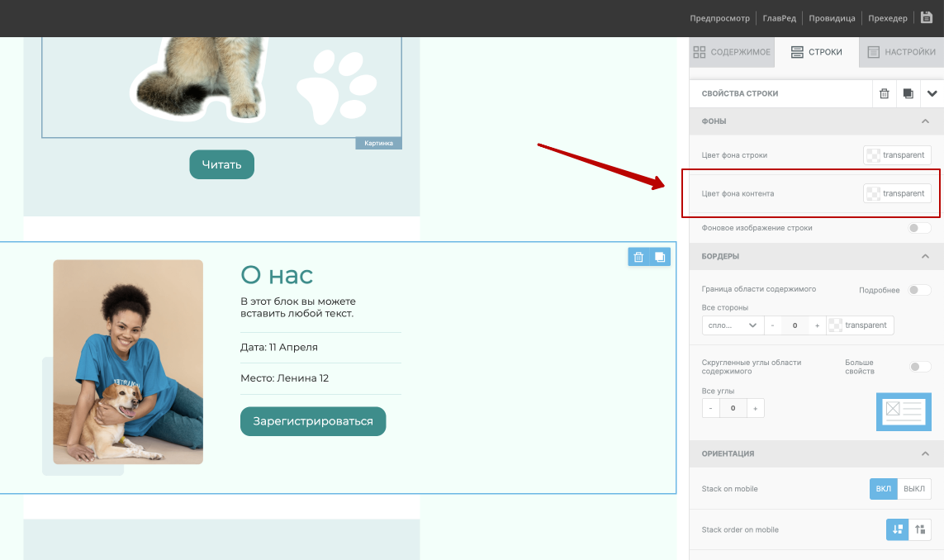Duplicate row using copy icon in Свойства строки
Screen dimensions: 944x560
[908, 94]
